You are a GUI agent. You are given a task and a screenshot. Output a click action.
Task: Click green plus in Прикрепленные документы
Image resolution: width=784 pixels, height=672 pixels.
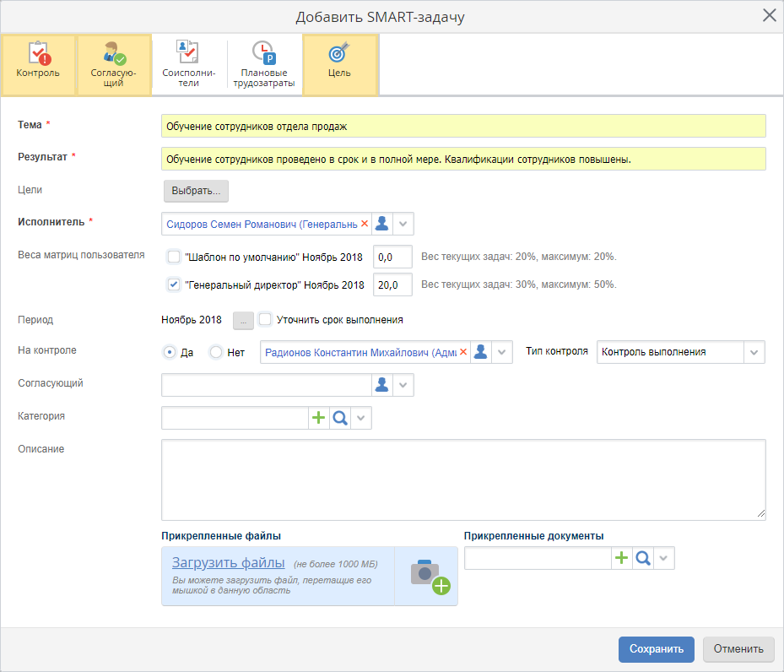click(621, 558)
